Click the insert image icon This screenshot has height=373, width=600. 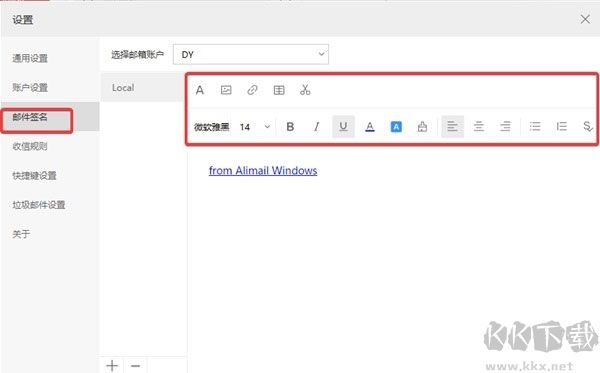[x=226, y=90]
